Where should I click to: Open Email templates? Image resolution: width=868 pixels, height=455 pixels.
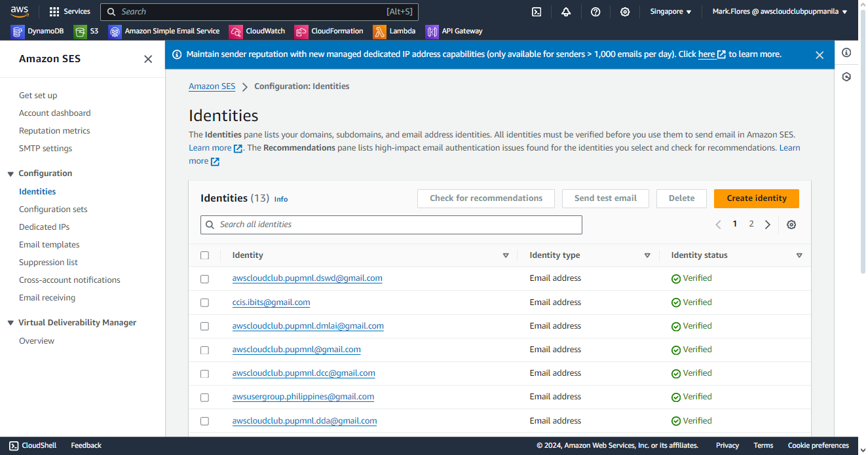49,245
